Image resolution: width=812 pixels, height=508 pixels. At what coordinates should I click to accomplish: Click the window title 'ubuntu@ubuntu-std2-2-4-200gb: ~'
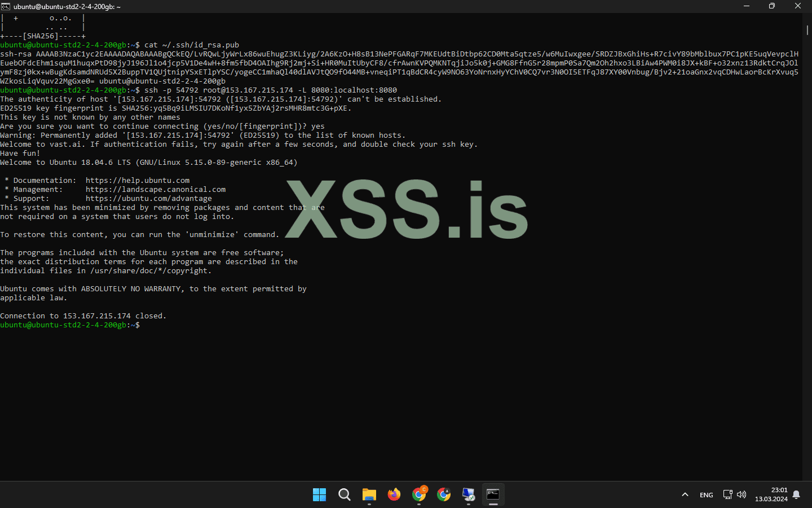tap(67, 7)
